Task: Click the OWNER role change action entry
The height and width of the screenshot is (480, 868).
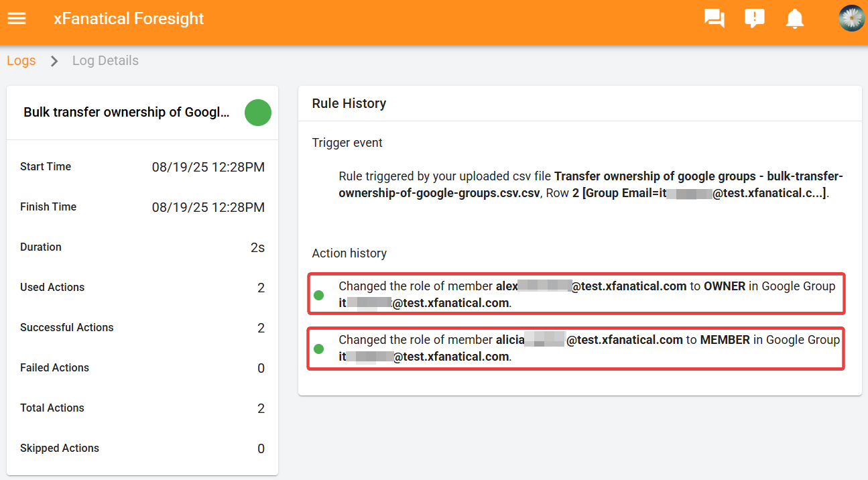Action: (x=576, y=294)
